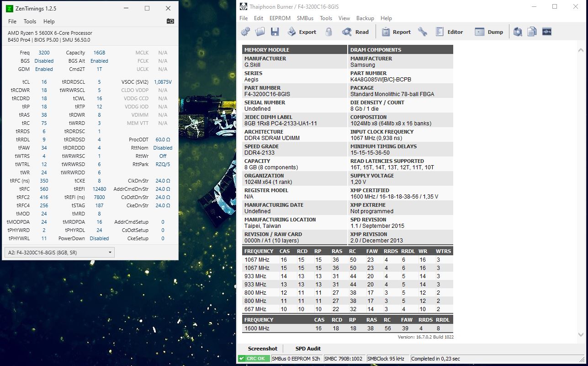Click the copy documents toolbar icon

click(532, 32)
